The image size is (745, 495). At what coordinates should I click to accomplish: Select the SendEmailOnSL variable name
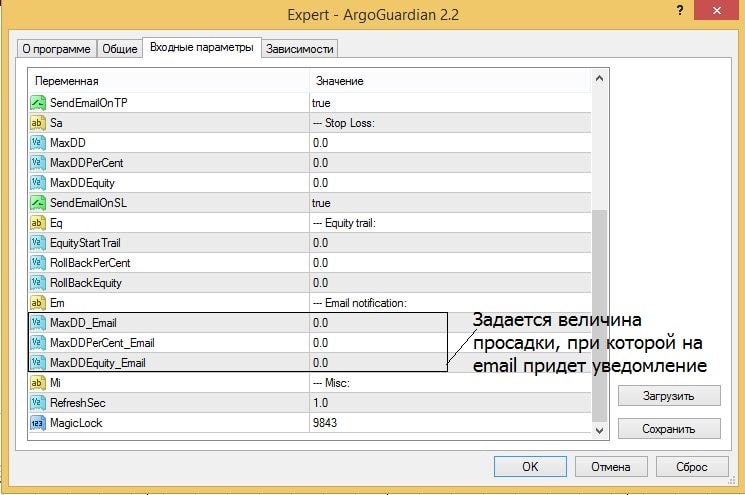pos(88,203)
